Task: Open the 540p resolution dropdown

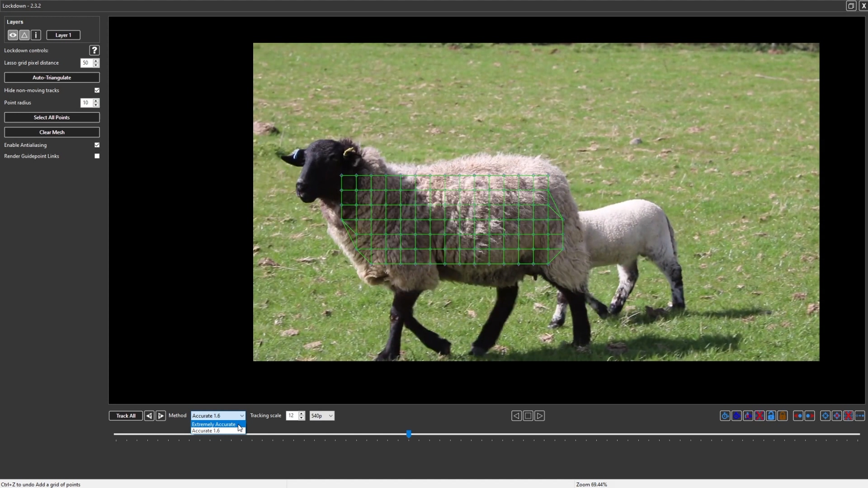Action: [x=321, y=416]
